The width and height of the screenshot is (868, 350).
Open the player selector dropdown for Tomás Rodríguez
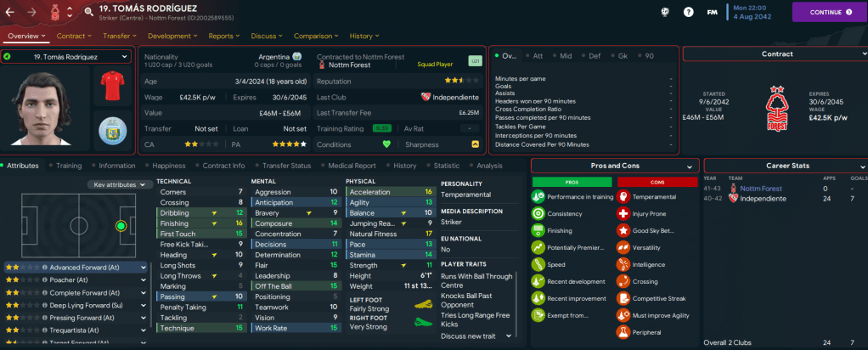[66, 57]
